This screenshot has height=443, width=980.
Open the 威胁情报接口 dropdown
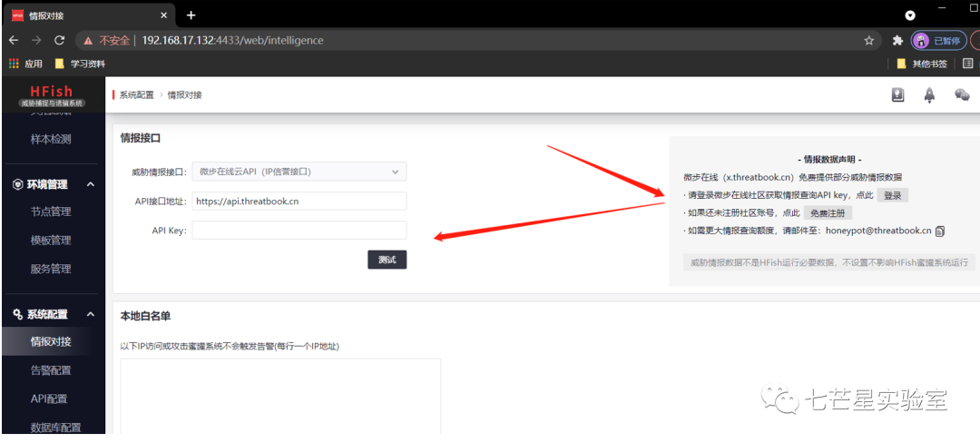pos(299,172)
